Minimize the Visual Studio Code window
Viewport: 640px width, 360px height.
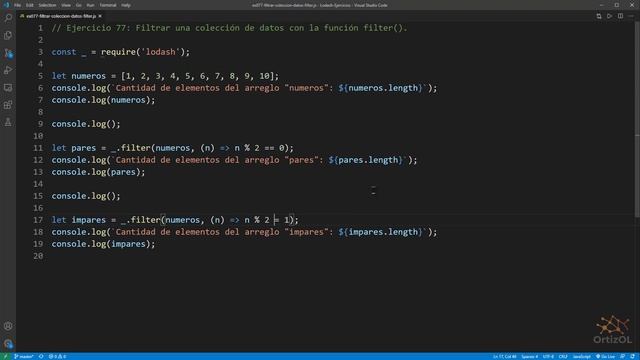[x=602, y=5]
